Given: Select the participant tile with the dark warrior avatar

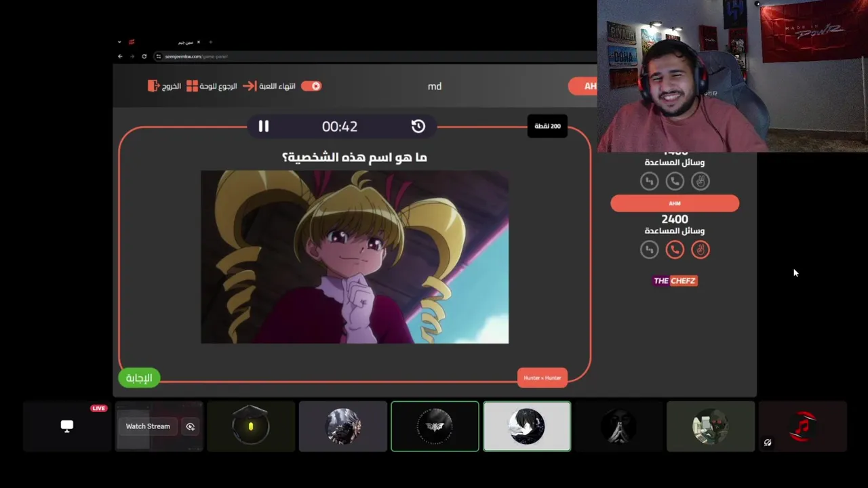Looking at the screenshot, I should (343, 426).
